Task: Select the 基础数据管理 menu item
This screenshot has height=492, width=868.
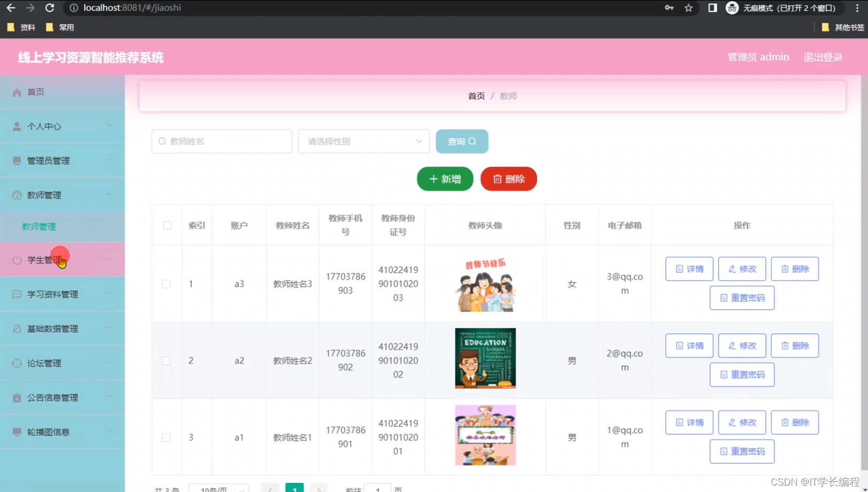Action: (x=52, y=329)
